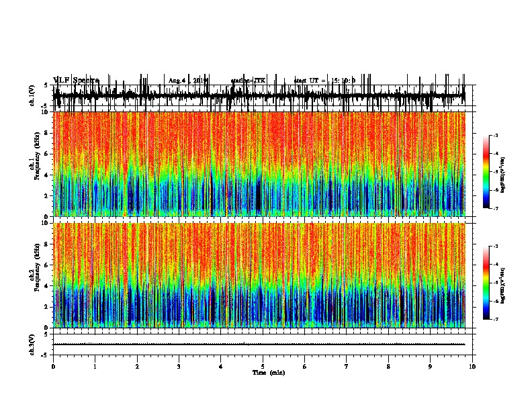Click the "-3" tick on ch.1 colorbar
The width and height of the screenshot is (532, 411).
point(495,135)
